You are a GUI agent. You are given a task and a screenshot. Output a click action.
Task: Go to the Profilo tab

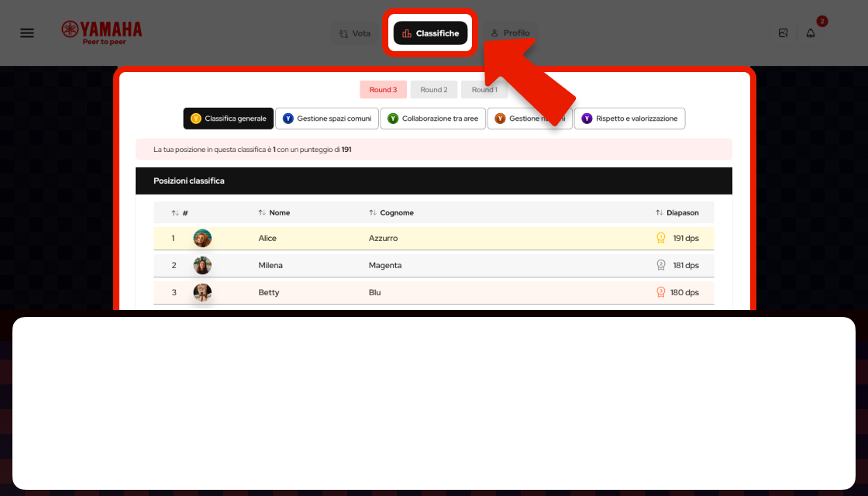(x=510, y=33)
